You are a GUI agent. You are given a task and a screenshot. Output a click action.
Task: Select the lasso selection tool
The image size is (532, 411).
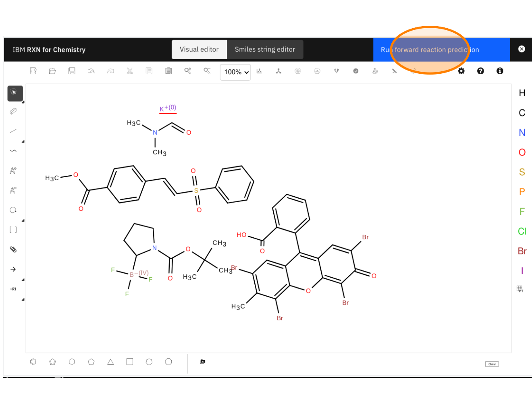point(15,93)
